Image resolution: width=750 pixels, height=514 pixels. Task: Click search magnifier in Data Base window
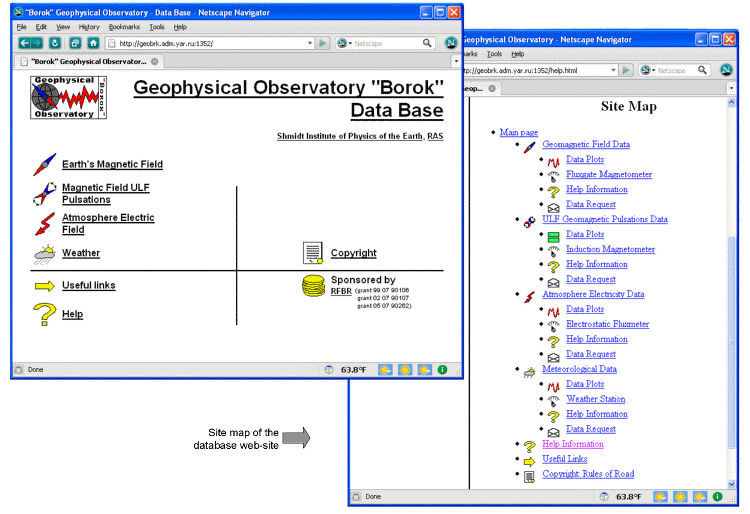click(x=427, y=43)
